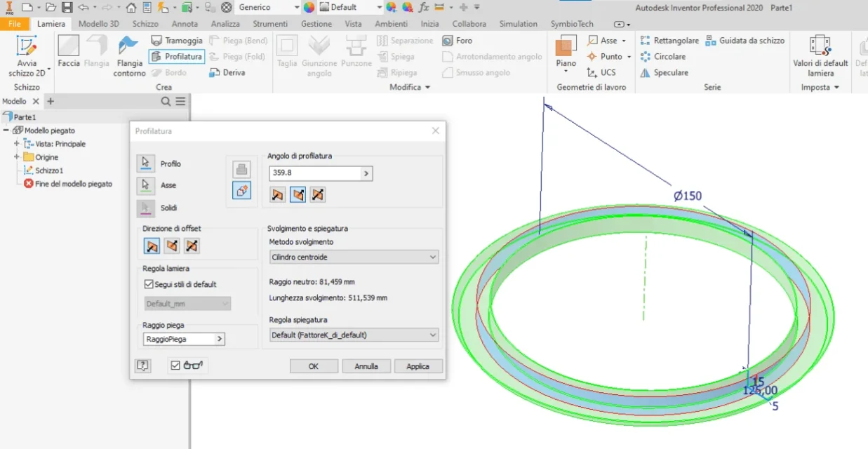Click the UCS tool
The width and height of the screenshot is (868, 449).
601,72
